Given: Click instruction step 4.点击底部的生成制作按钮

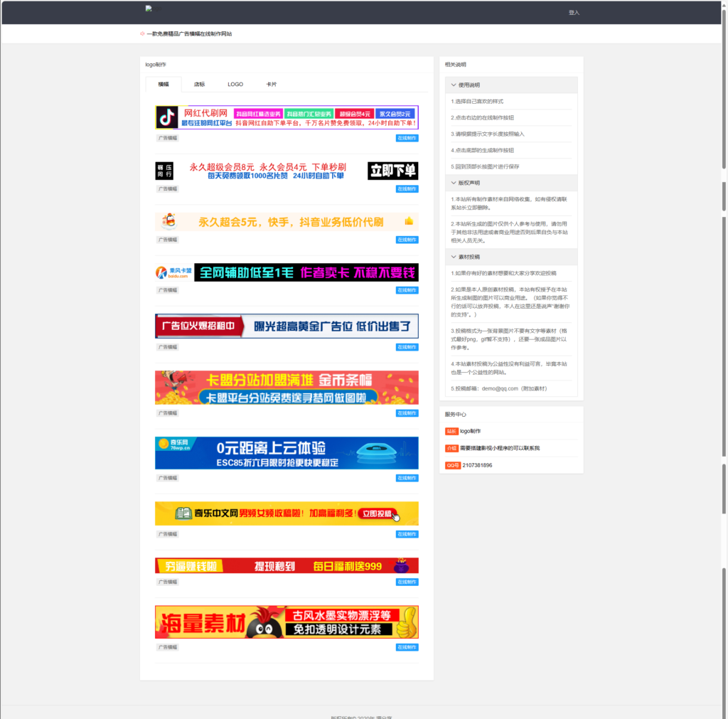Looking at the screenshot, I should click(x=483, y=150).
